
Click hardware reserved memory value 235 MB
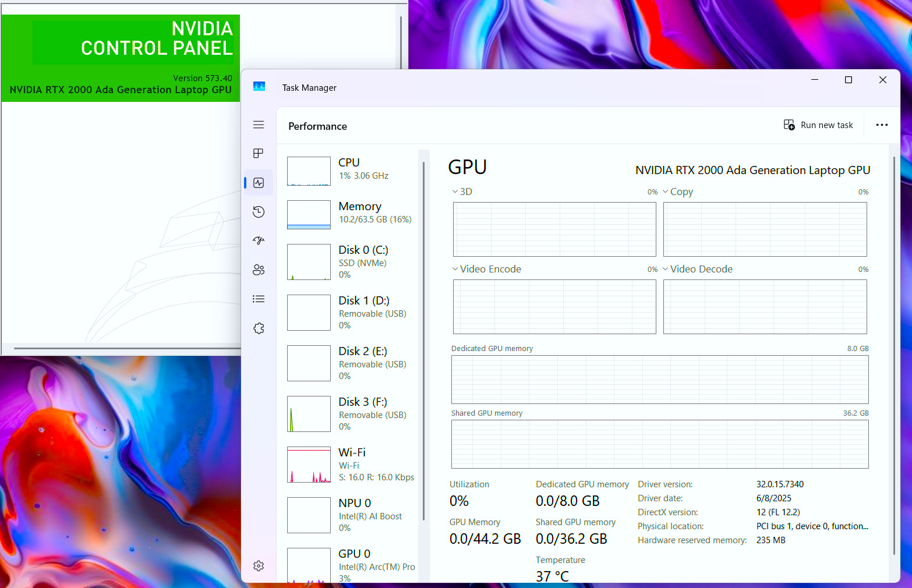770,540
